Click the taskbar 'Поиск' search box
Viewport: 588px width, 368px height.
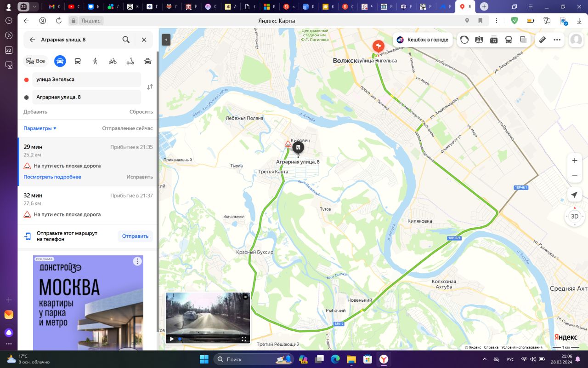(x=254, y=359)
